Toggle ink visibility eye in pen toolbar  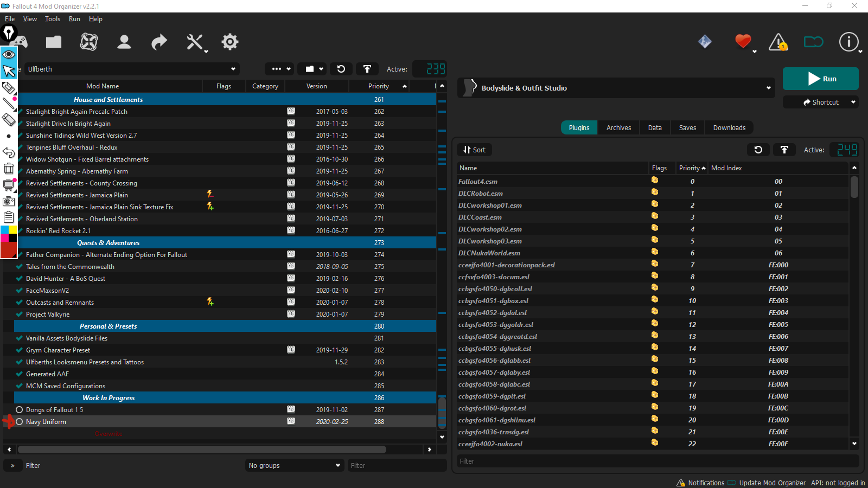tap(9, 54)
